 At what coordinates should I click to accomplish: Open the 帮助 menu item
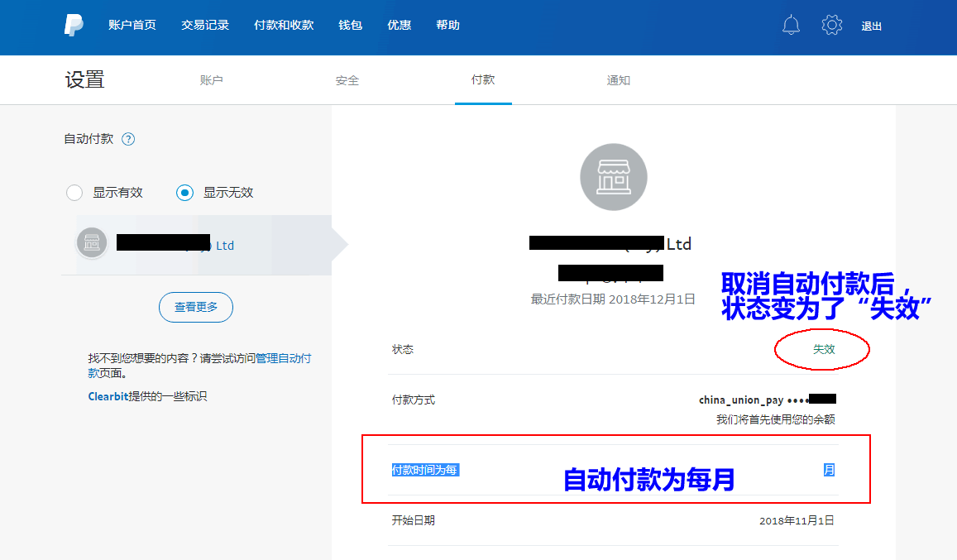coord(447,25)
